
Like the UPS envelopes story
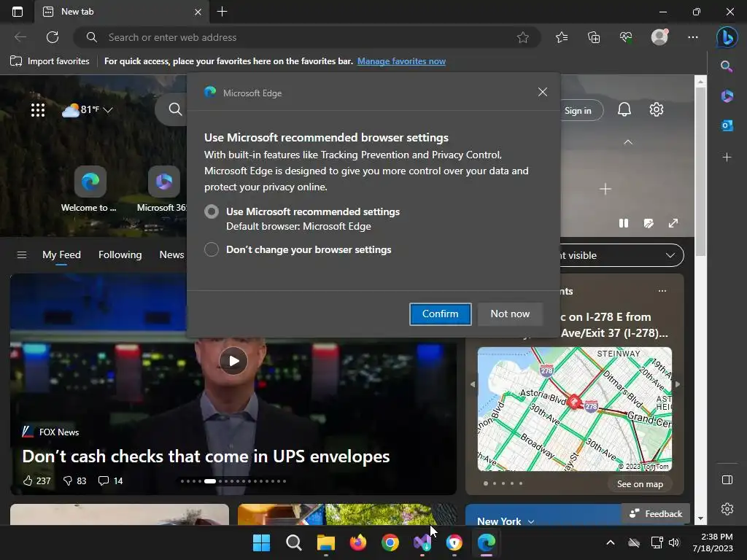36,481
